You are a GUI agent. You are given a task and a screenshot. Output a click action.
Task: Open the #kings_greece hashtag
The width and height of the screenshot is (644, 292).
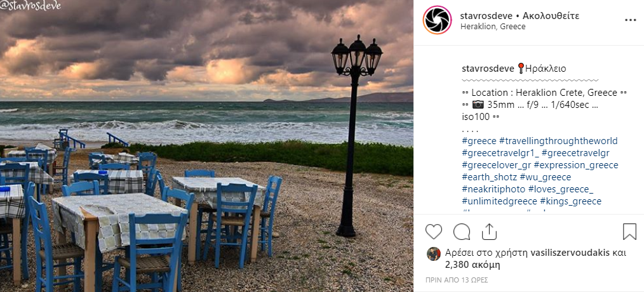[x=570, y=201]
